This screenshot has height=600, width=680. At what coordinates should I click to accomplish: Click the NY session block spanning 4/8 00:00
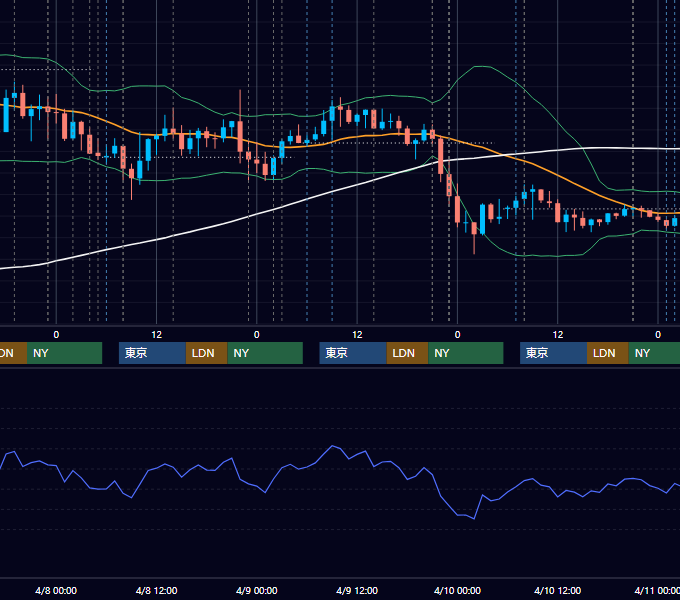64,353
